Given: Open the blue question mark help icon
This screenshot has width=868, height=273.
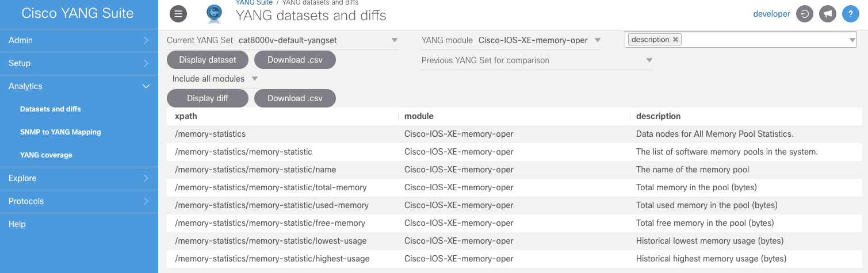Looking at the screenshot, I should point(850,14).
